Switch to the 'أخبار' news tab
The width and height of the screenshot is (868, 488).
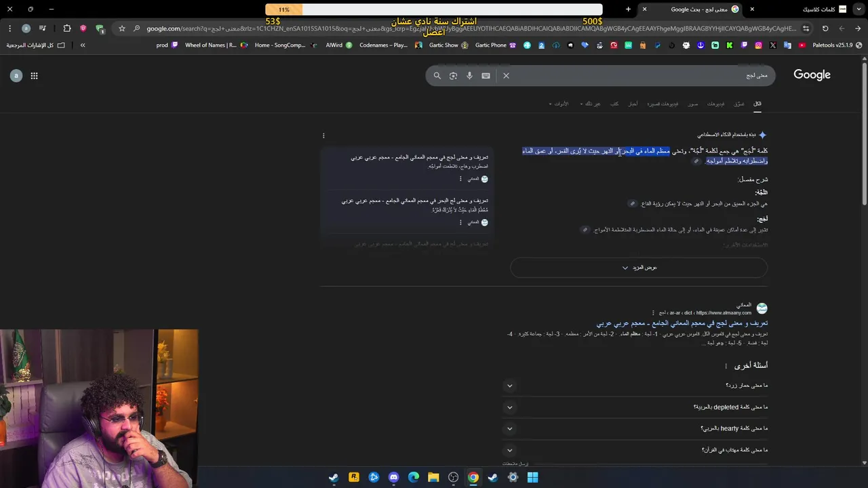click(x=632, y=104)
